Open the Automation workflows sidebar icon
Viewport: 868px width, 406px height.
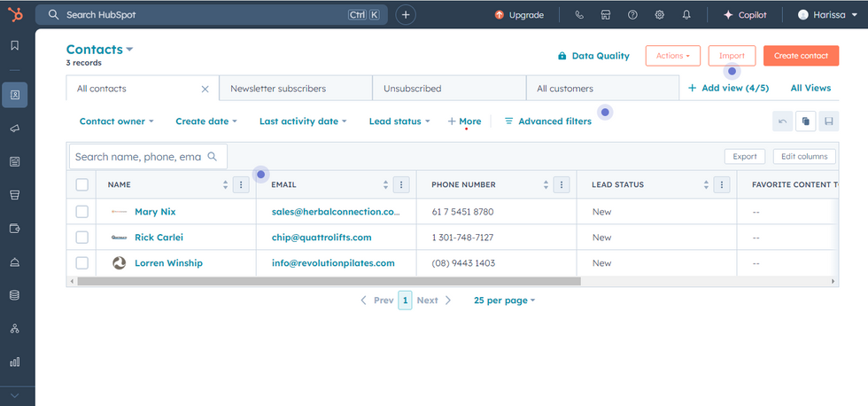point(15,329)
